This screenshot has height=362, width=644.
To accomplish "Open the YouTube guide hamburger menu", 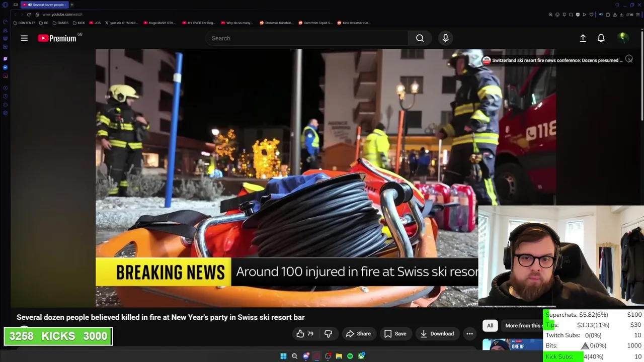I will pyautogui.click(x=24, y=38).
